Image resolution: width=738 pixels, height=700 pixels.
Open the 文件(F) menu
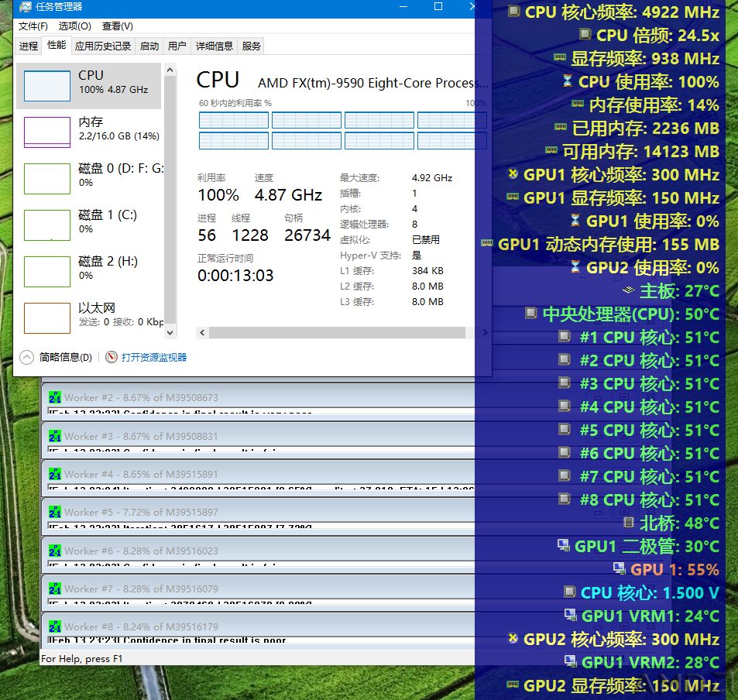tap(33, 26)
